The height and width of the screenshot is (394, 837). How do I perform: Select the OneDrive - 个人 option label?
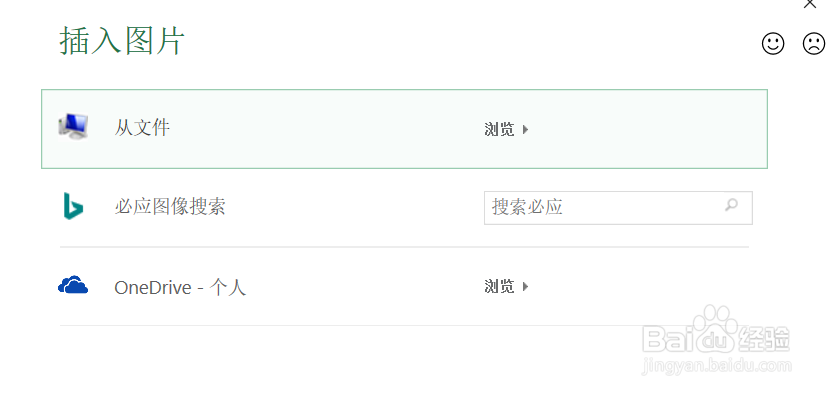(x=180, y=288)
